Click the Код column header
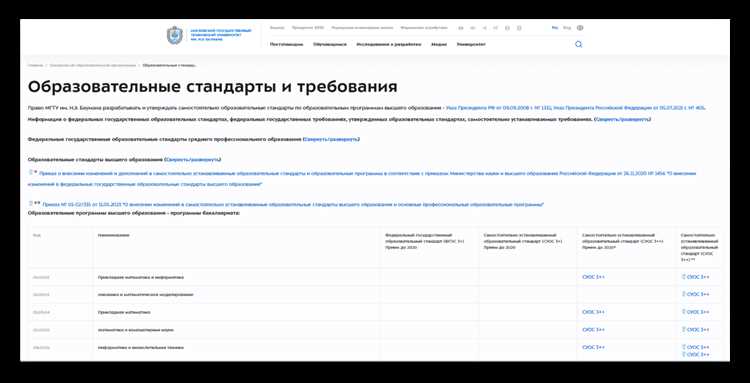Viewport: 750px width, 383px height. click(37, 235)
